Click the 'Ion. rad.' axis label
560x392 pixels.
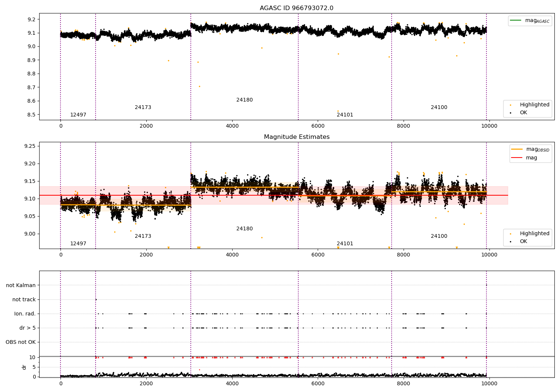tap(25, 314)
